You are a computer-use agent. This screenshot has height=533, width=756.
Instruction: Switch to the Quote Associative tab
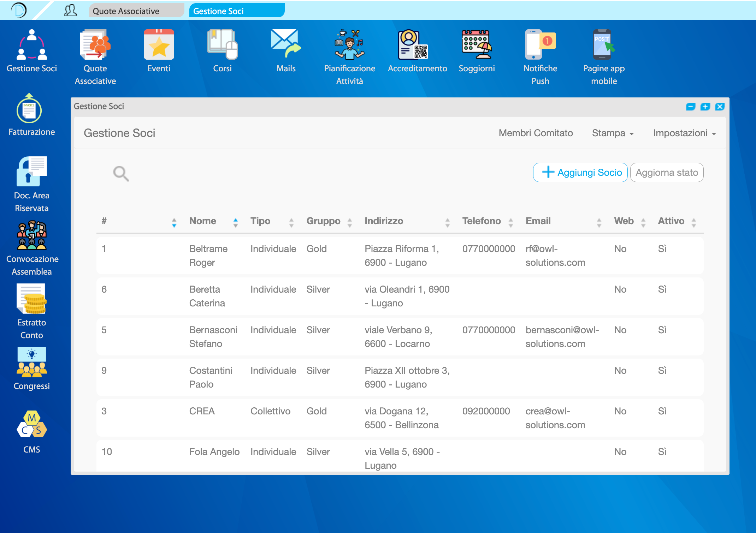coord(136,11)
